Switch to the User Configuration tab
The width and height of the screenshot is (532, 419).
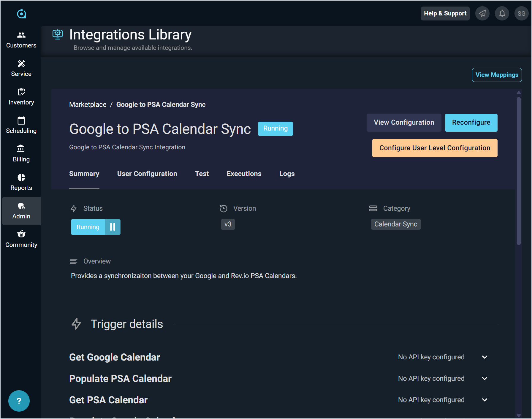tap(147, 174)
